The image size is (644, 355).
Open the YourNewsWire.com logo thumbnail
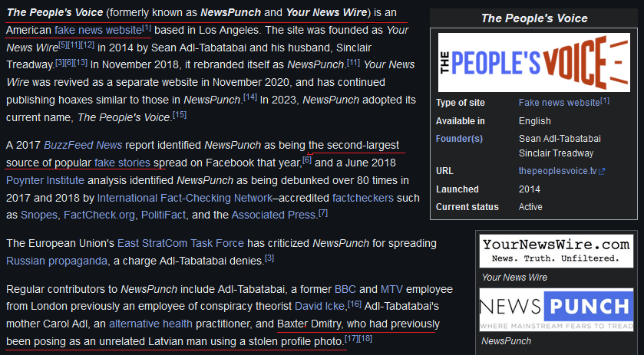pyautogui.click(x=556, y=251)
